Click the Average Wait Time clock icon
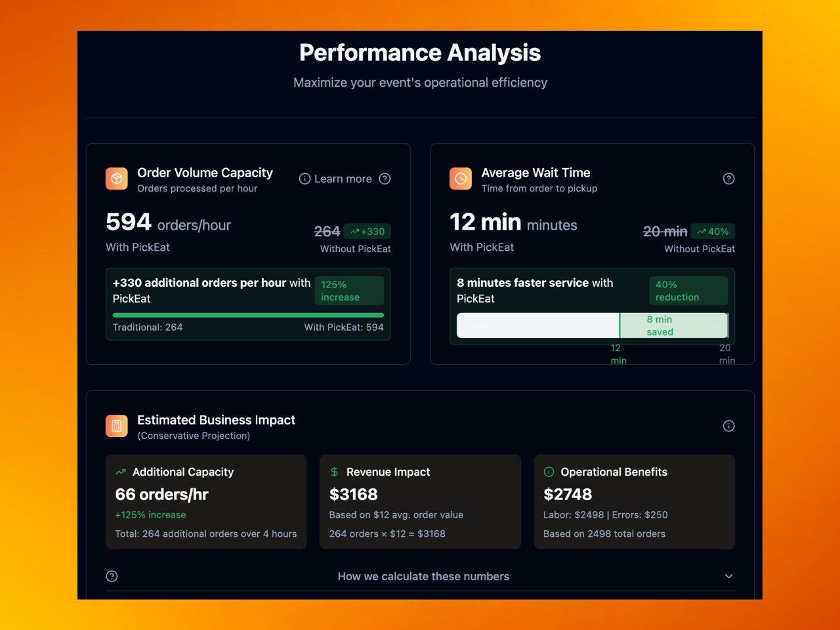840x630 pixels. tap(461, 178)
